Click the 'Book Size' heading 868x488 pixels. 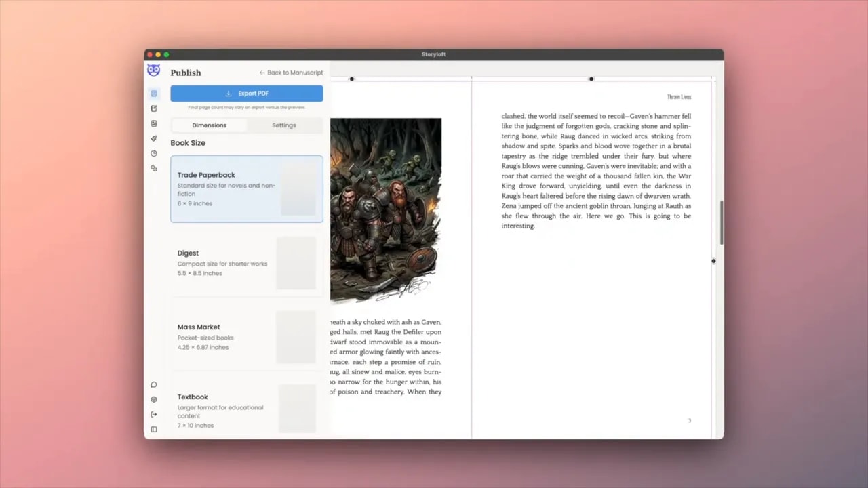click(188, 143)
